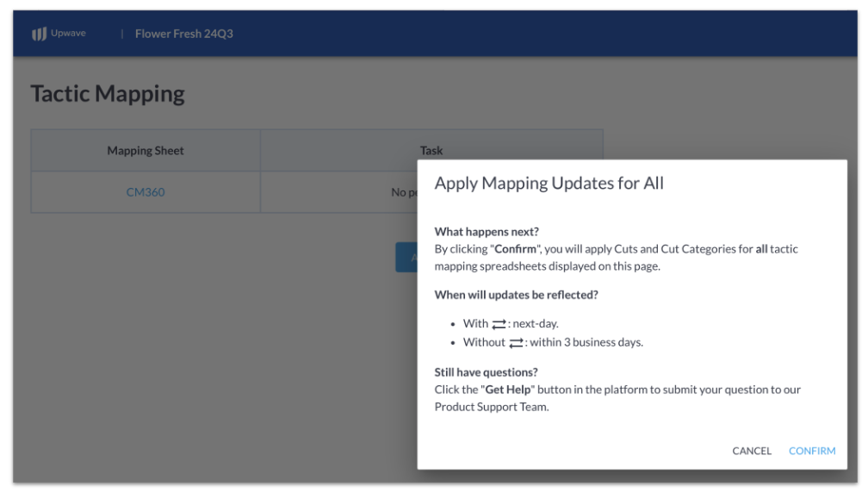Click the "Still have questions?" heading
The image size is (868, 493).
coord(486,372)
